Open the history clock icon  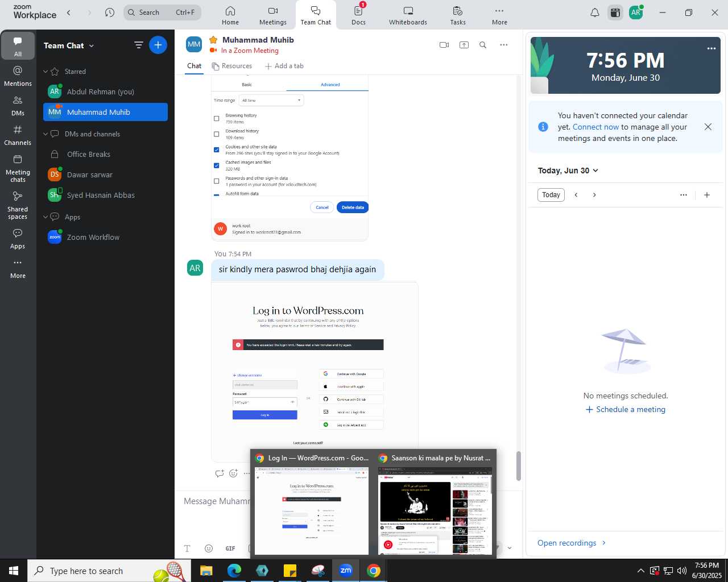pos(110,12)
